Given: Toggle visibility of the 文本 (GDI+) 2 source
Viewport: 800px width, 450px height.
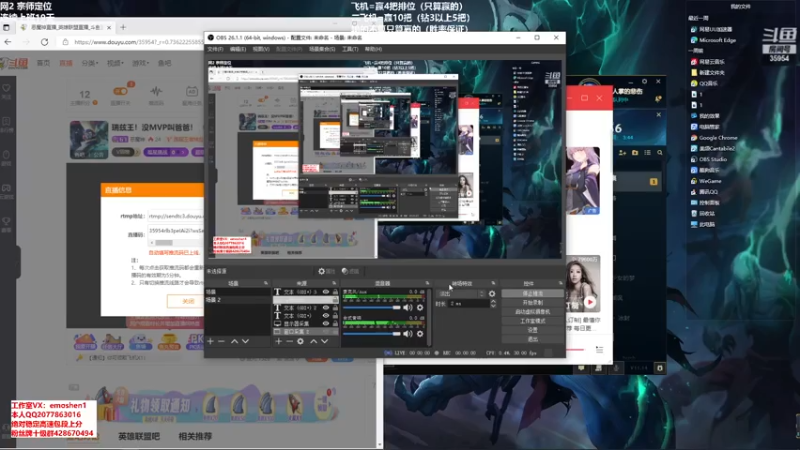Looking at the screenshot, I should click(x=326, y=308).
